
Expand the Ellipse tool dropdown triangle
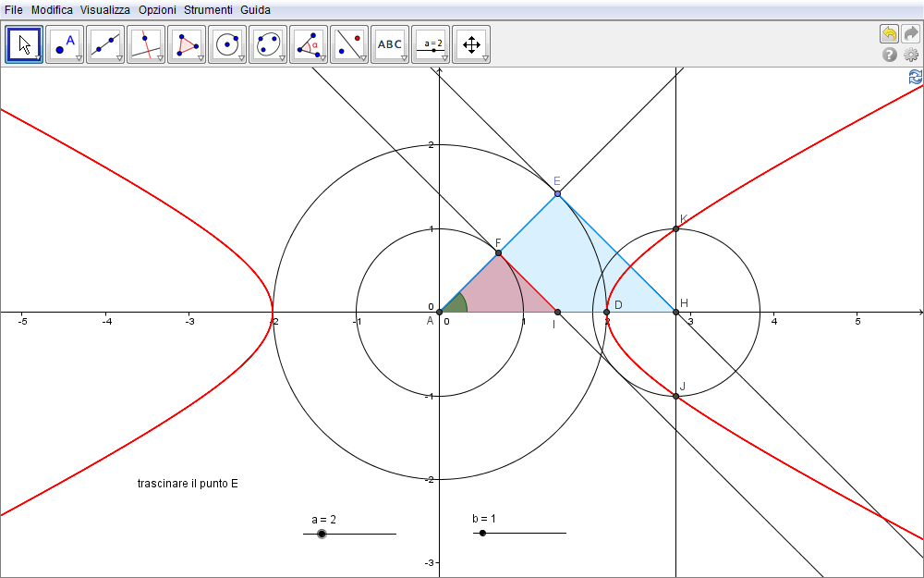[281, 58]
